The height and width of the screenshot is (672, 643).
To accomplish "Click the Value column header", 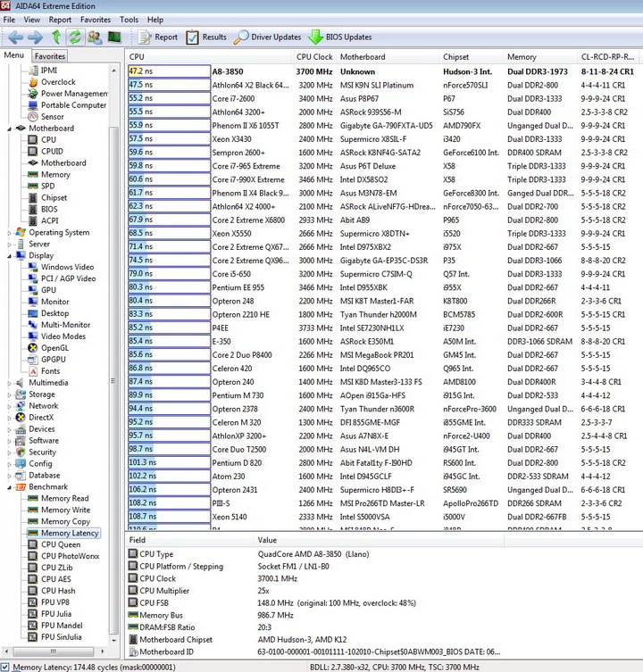I will tap(379, 541).
